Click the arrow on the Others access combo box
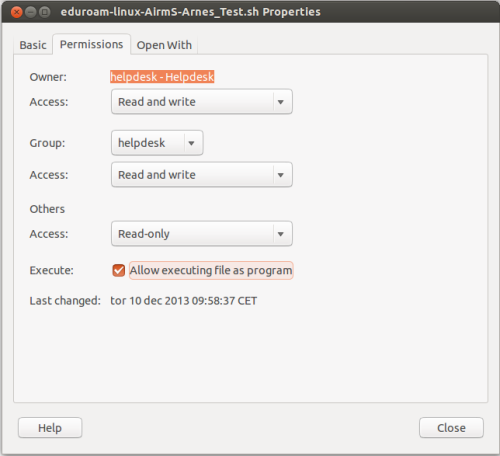The image size is (500, 456). click(281, 234)
